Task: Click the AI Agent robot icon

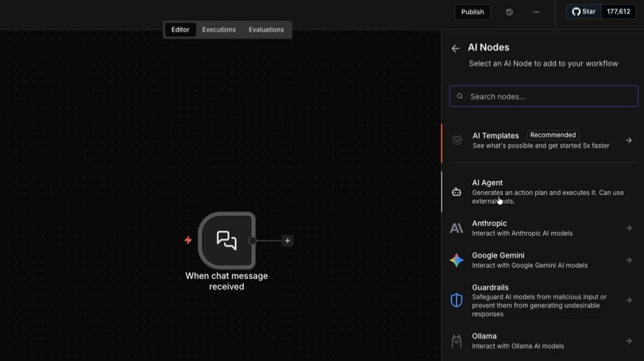Action: point(456,192)
